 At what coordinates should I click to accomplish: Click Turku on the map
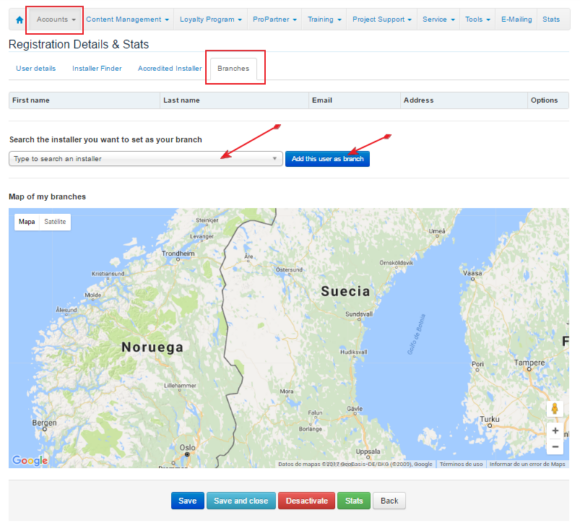490,419
